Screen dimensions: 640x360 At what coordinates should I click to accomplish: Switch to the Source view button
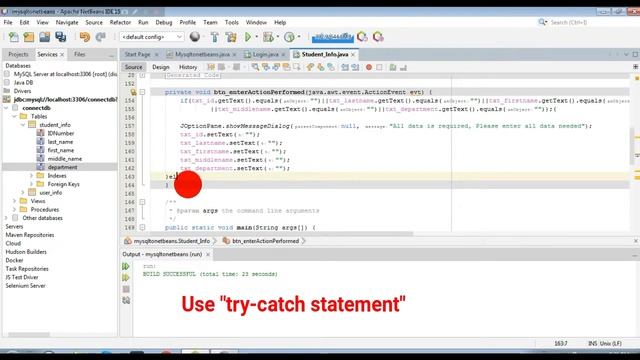[x=133, y=67]
